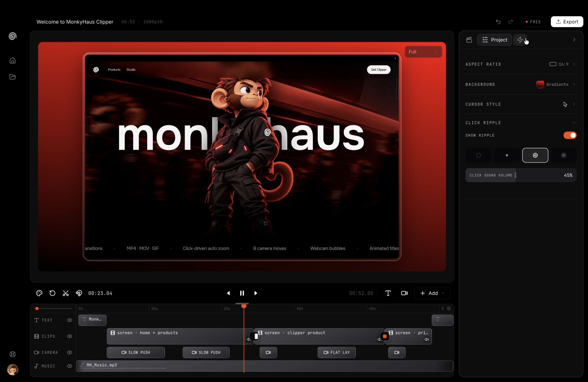Open the palette theme tool
The width and height of the screenshot is (588, 382).
(x=39, y=293)
